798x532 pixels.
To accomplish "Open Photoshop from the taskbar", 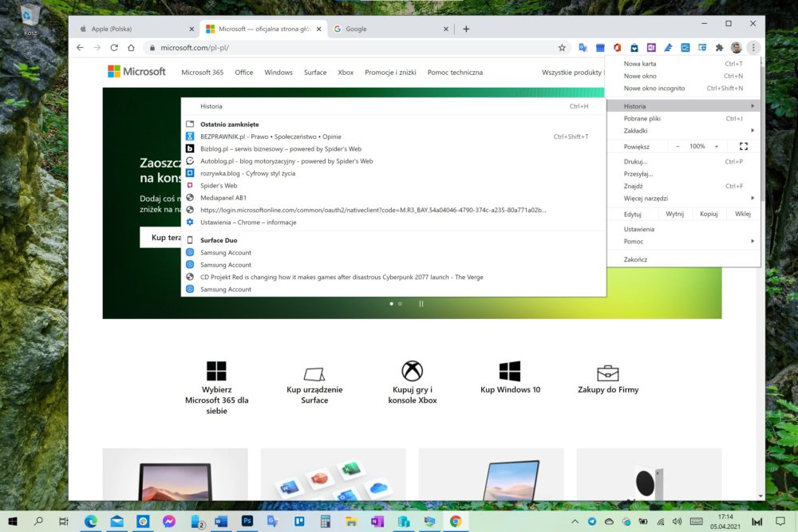I will point(247,522).
